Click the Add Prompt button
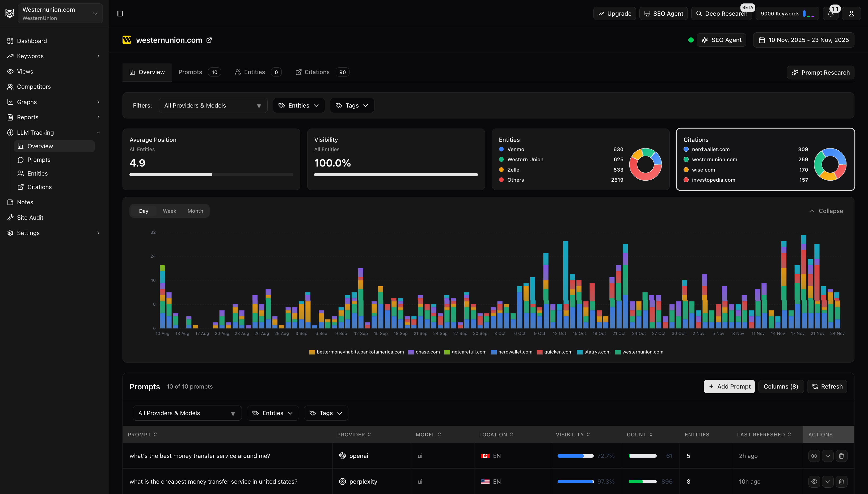 pos(729,386)
